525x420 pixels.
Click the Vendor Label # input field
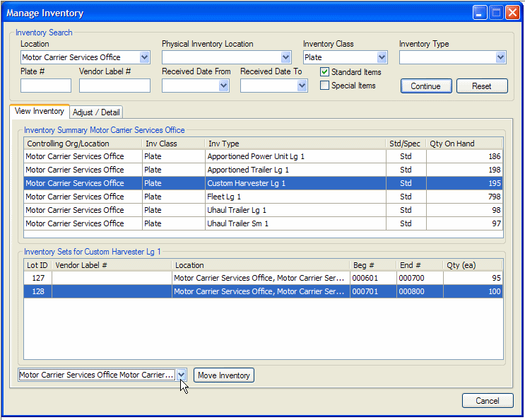click(114, 86)
